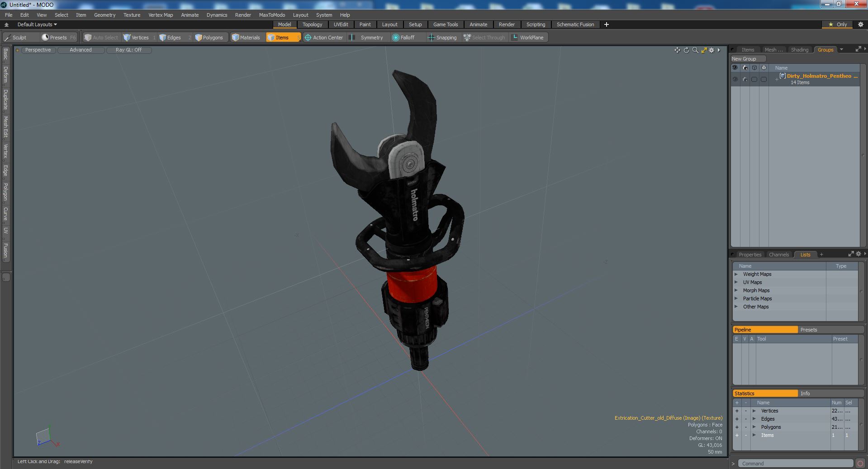Switch to the Channels tab
868x469 pixels.
(778, 255)
